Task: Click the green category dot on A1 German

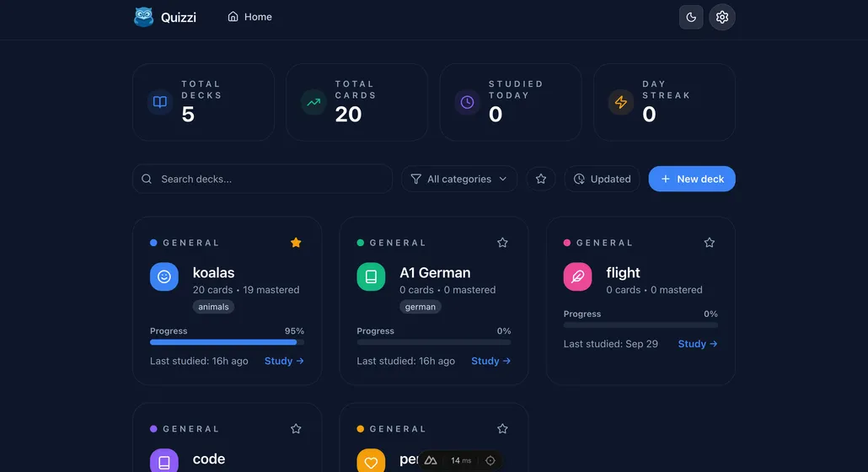Action: coord(361,243)
